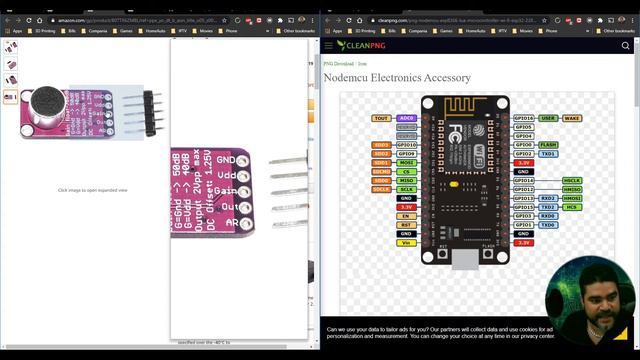The height and width of the screenshot is (360, 640).
Task: Click the PNG Download breadcrumb link
Action: click(x=338, y=64)
